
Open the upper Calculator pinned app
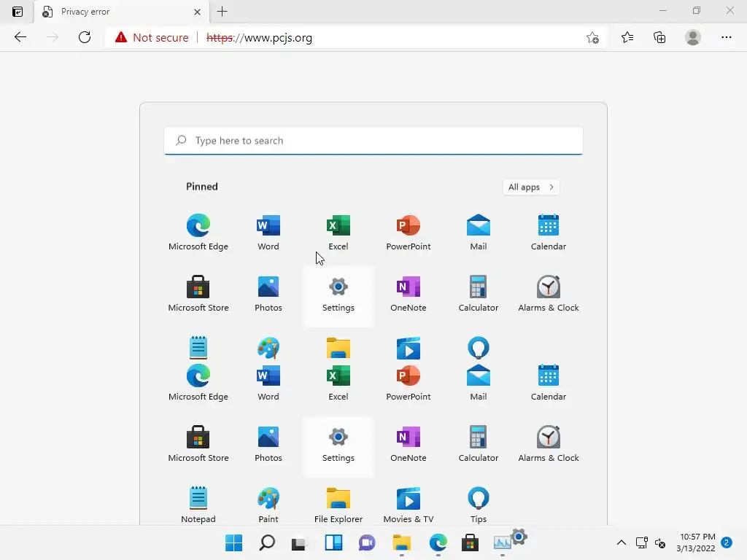[x=479, y=294]
